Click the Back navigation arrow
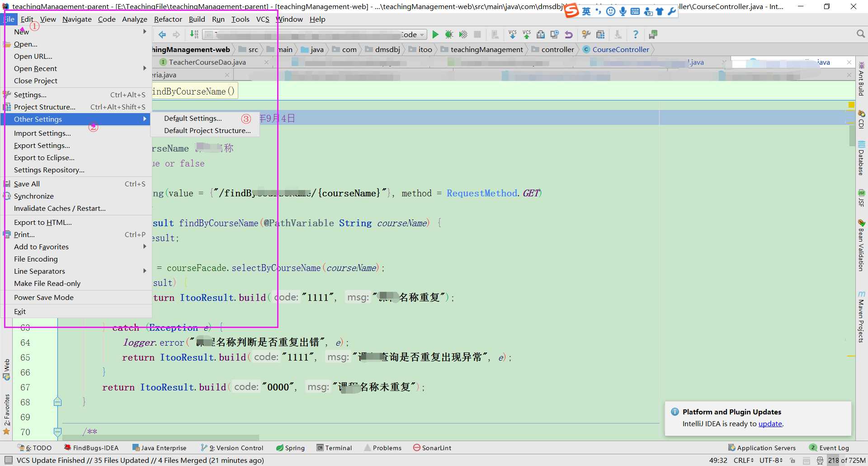868x466 pixels. coord(162,34)
